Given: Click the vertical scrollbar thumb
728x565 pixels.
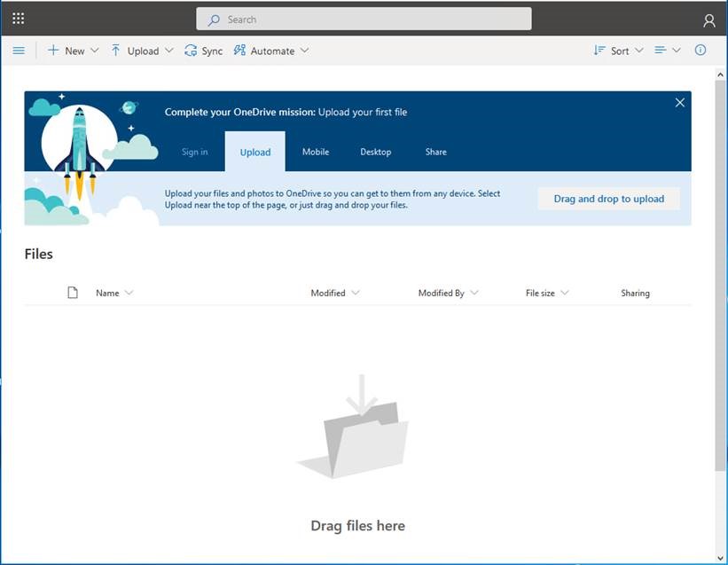Looking at the screenshot, I should (x=720, y=275).
